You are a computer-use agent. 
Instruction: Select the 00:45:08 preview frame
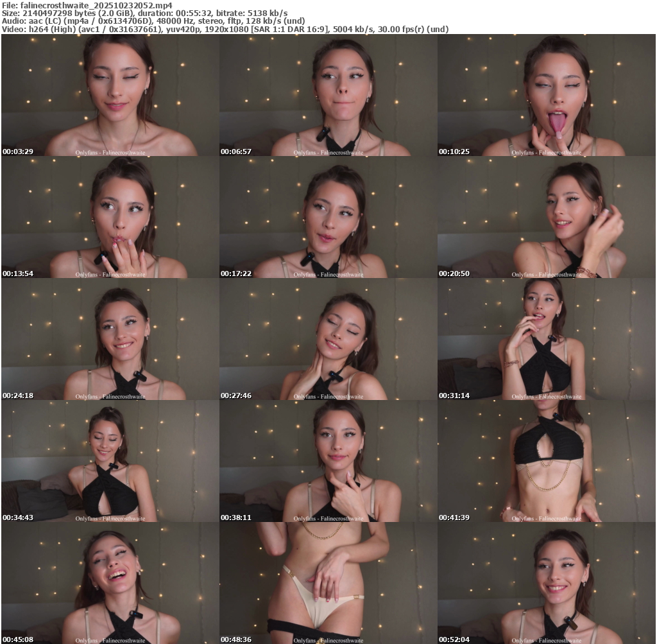click(x=110, y=583)
